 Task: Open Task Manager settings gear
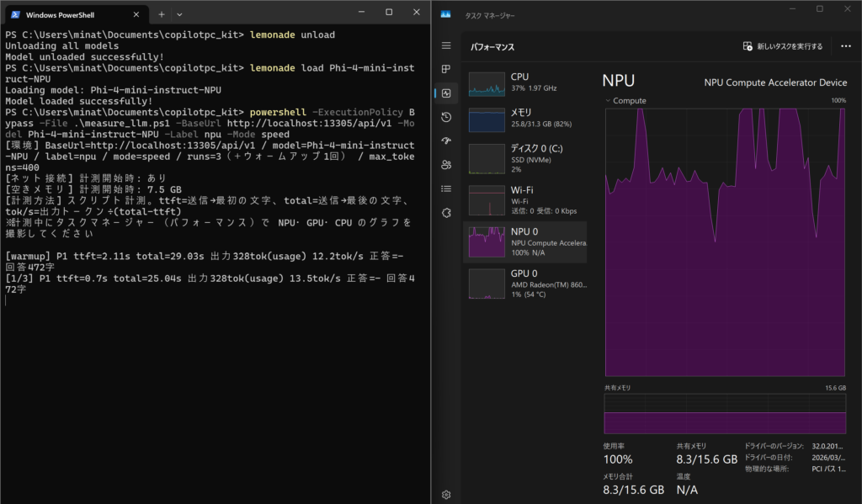[446, 495]
